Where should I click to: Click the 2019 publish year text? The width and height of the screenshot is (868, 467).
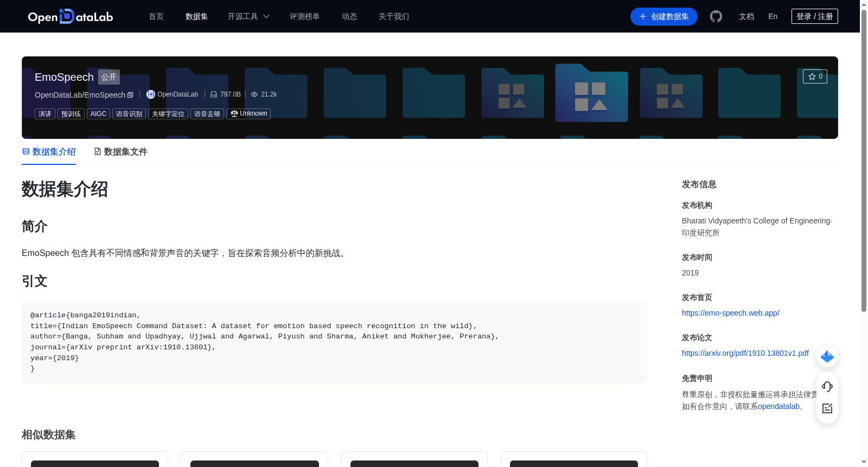(690, 273)
